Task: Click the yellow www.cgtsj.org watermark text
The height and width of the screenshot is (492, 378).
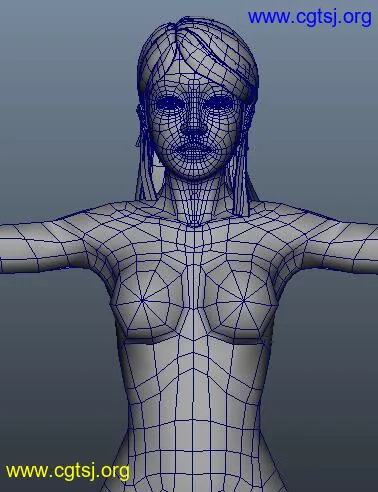Action: pos(68,471)
